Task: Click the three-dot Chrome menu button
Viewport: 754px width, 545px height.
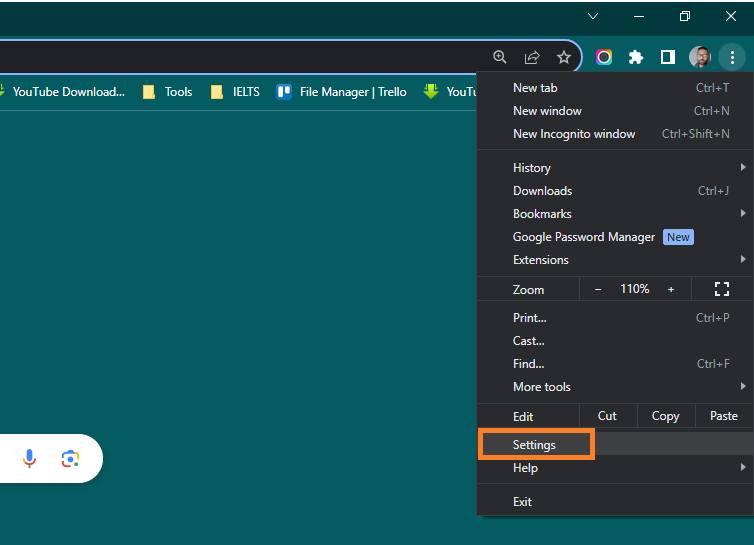Action: pos(732,58)
